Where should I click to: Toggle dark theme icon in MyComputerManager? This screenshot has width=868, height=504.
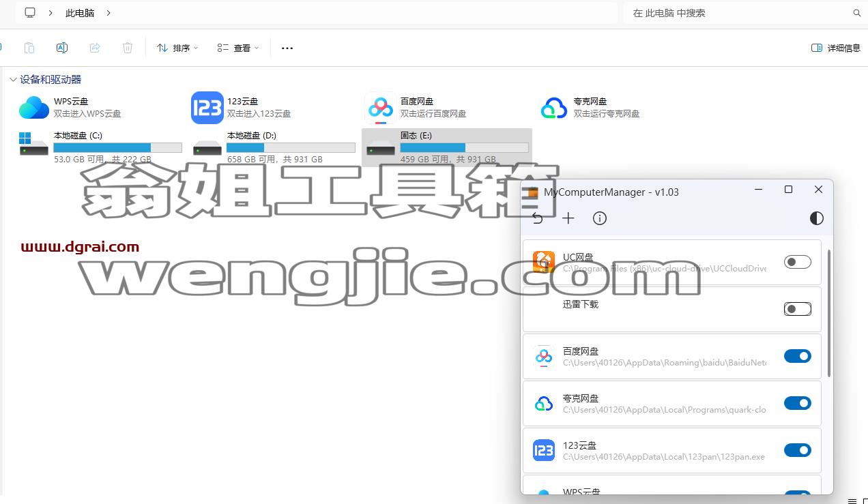coord(817,218)
